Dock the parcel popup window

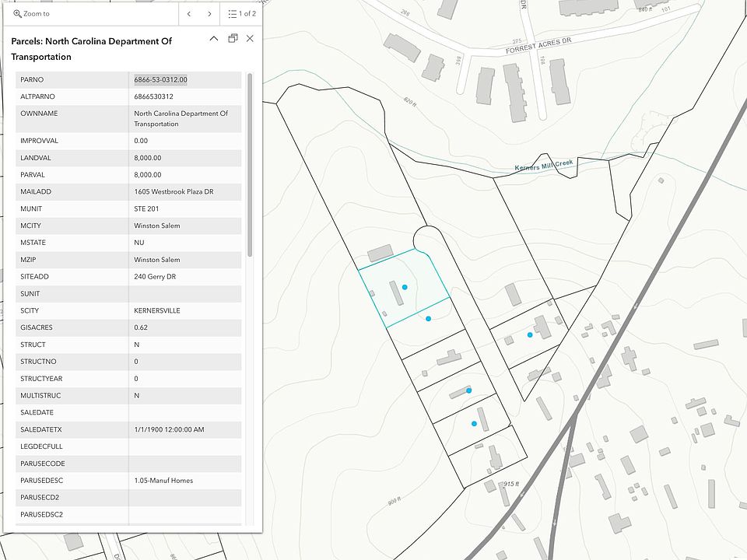[x=233, y=39]
